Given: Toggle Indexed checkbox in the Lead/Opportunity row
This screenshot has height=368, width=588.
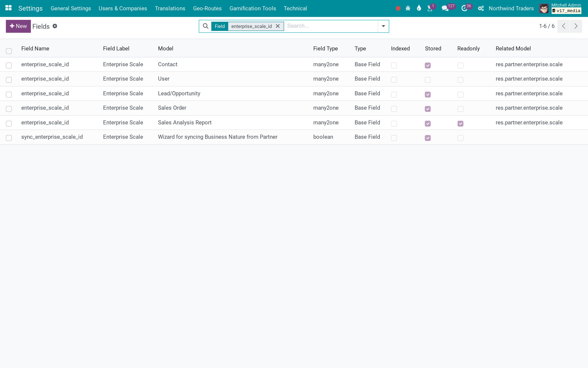Looking at the screenshot, I should (x=394, y=94).
